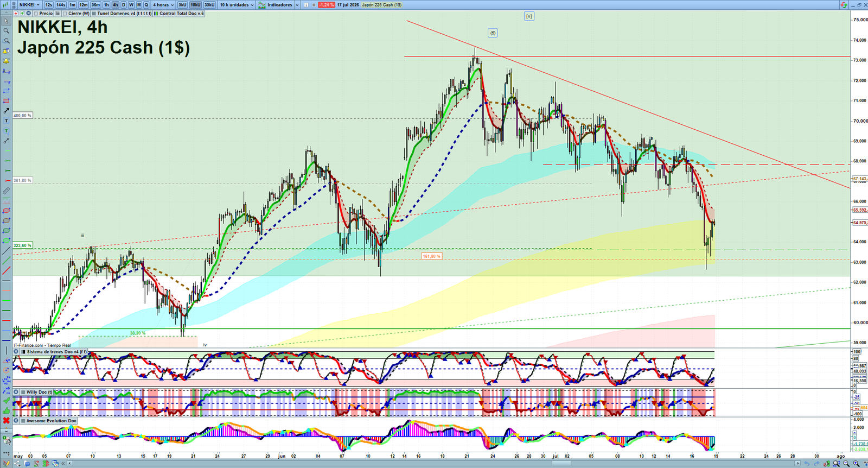
Task: Select the W weekly timeframe button
Action: click(131, 5)
